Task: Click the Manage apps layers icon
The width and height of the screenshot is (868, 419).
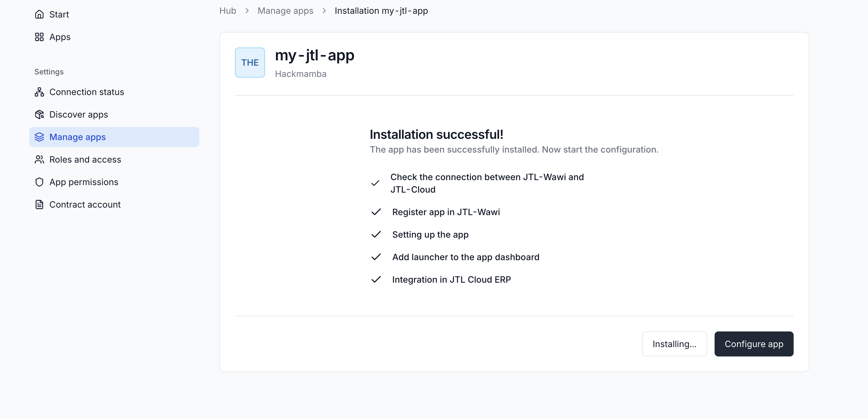Action: (39, 137)
